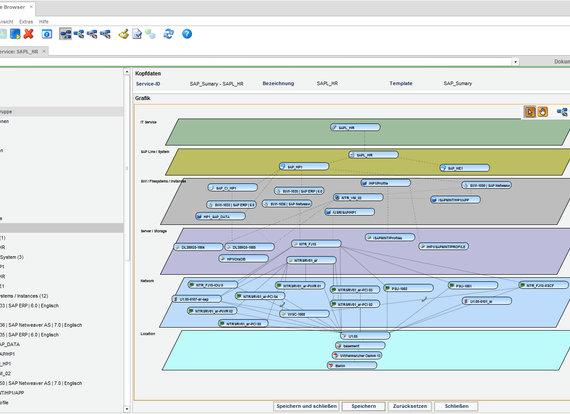This screenshot has height=414, width=570.
Task: Click the graph layout icon beside hand tool
Action: pyautogui.click(x=562, y=112)
